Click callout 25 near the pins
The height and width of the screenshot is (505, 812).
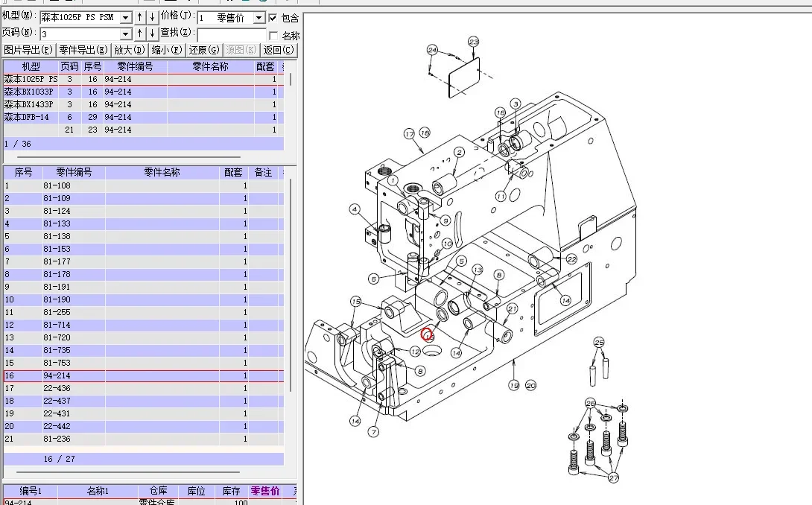[599, 343]
